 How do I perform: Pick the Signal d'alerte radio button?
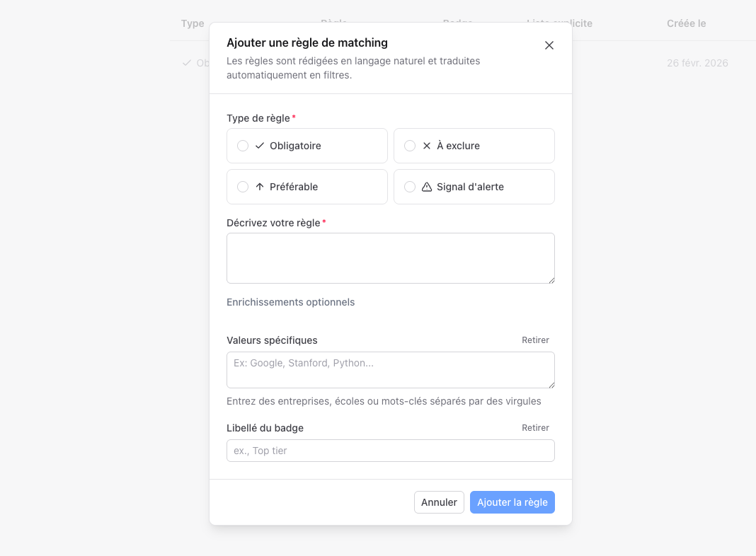coord(410,187)
